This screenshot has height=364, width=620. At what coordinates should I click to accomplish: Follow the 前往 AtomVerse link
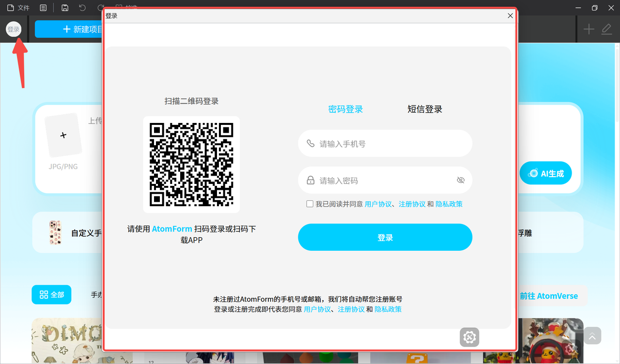(549, 296)
